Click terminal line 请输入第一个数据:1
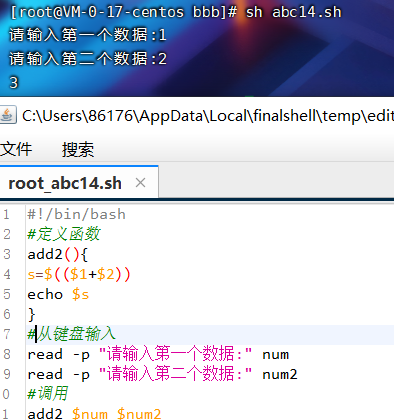The width and height of the screenshot is (394, 420). (x=88, y=35)
